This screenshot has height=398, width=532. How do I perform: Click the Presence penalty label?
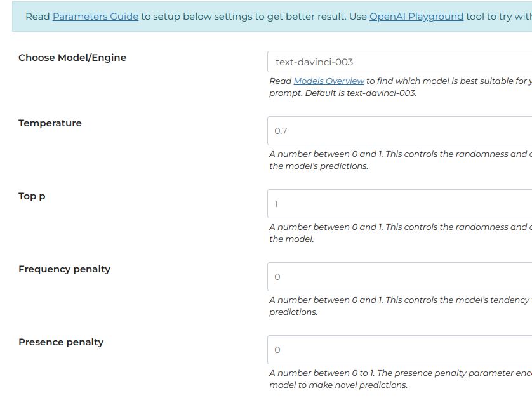(x=61, y=342)
